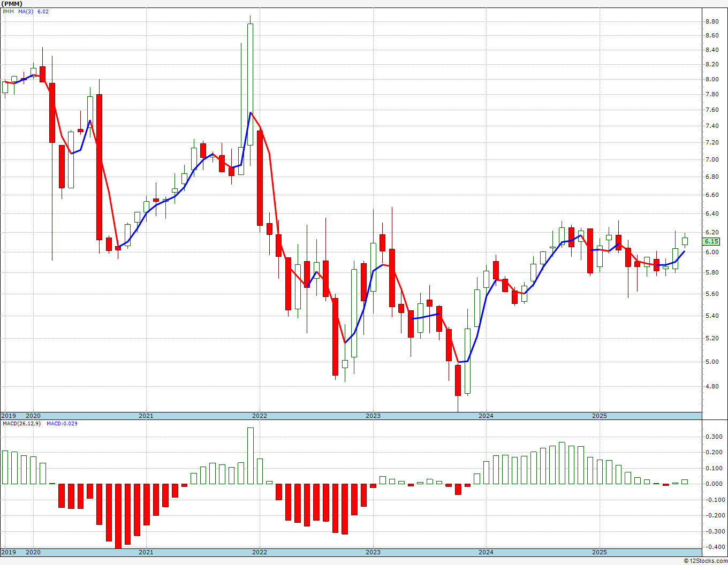The width and height of the screenshot is (728, 565).
Task: Click the 6.40 price axis label
Action: (x=712, y=213)
